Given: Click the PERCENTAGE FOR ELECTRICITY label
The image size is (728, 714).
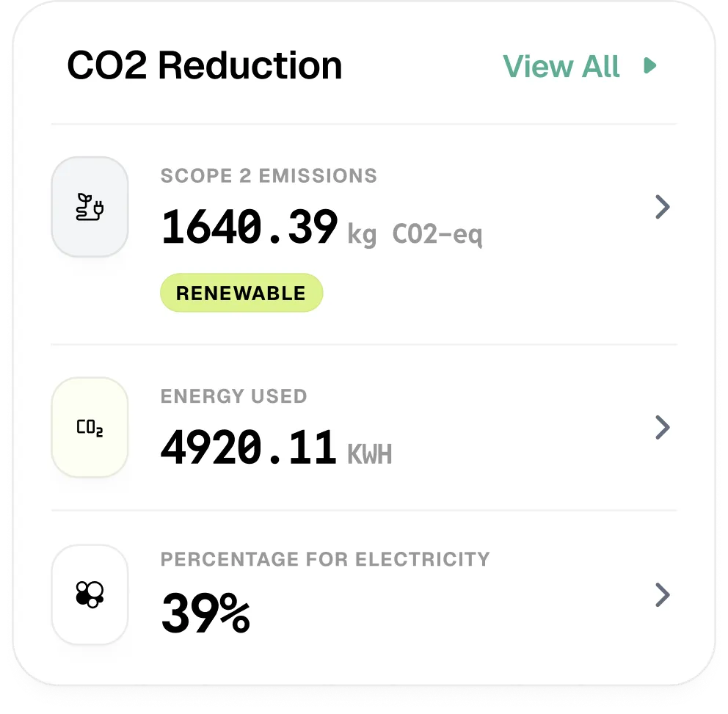Looking at the screenshot, I should 324,559.
